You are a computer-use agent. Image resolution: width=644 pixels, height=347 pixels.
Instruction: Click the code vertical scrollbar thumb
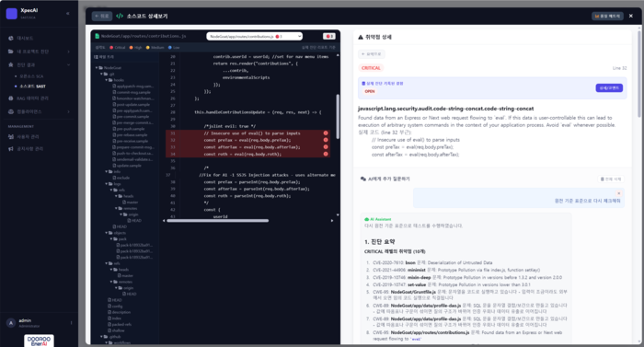coord(338,116)
